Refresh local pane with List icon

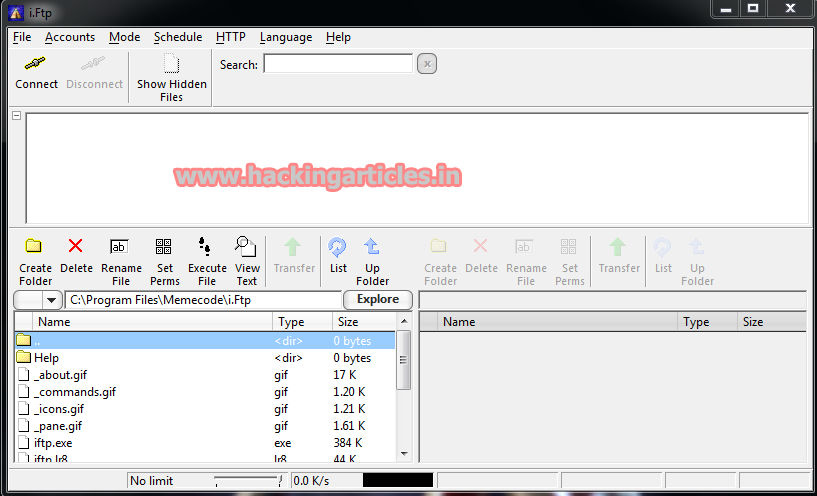click(x=337, y=246)
